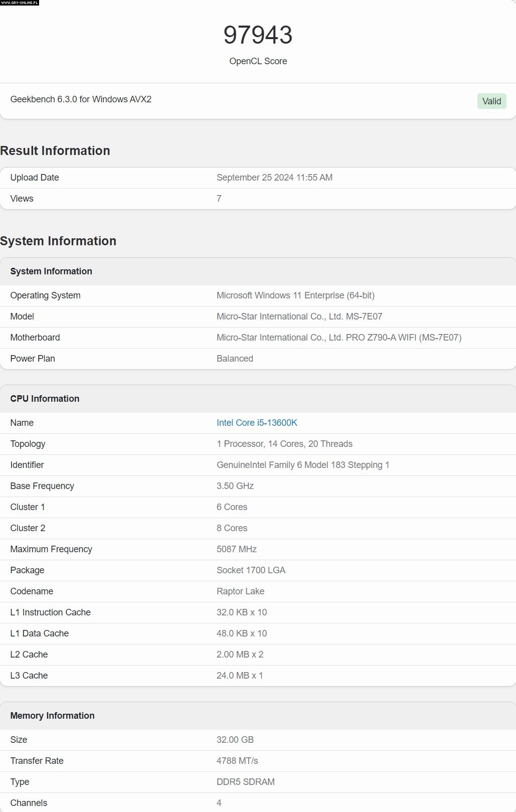Select the Raptor Lake codename value
516x812 pixels.
pos(240,591)
